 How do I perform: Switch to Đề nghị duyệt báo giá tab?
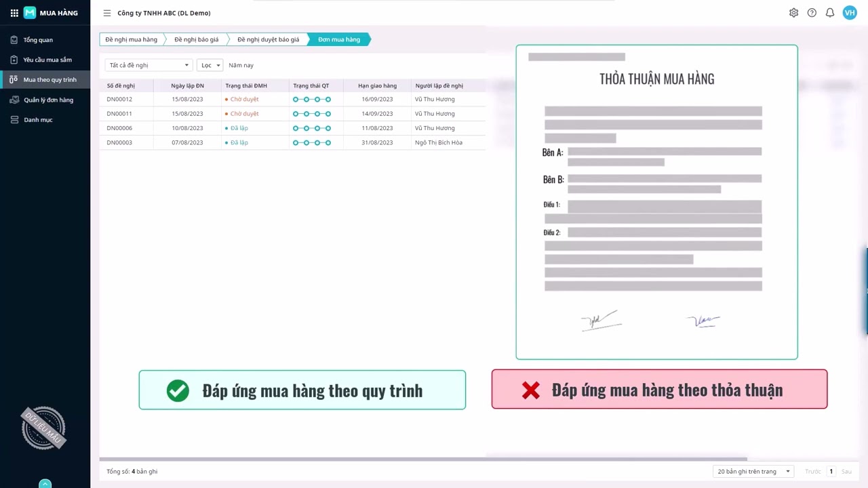268,39
